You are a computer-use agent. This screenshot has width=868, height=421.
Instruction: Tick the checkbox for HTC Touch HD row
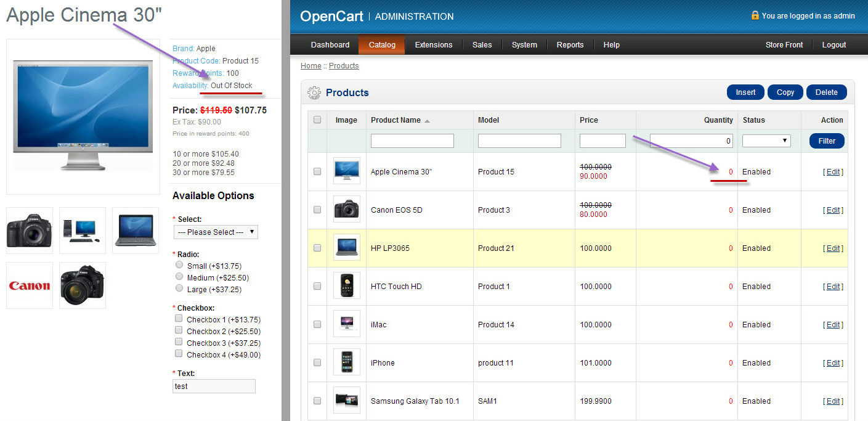point(317,286)
